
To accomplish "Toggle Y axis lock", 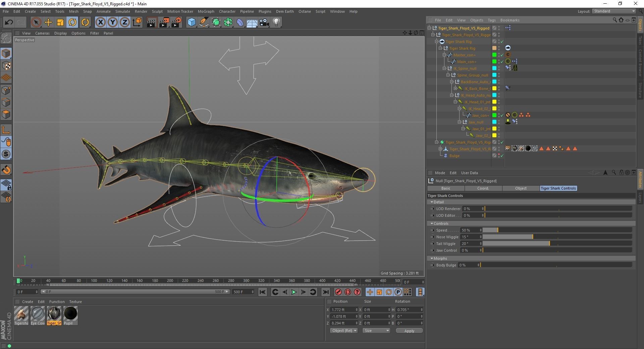I will click(113, 22).
